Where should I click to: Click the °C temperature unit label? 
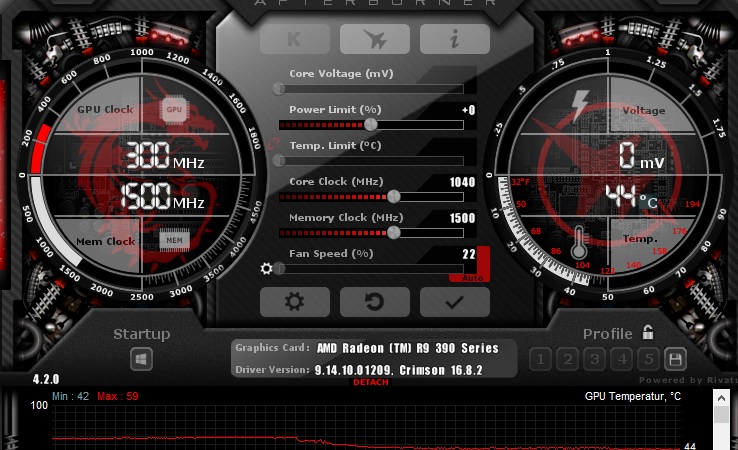coord(648,202)
